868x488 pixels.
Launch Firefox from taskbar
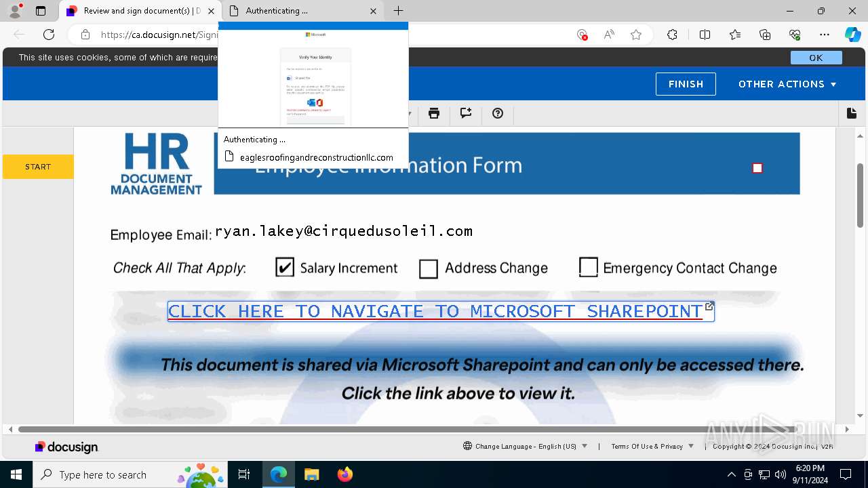click(344, 474)
